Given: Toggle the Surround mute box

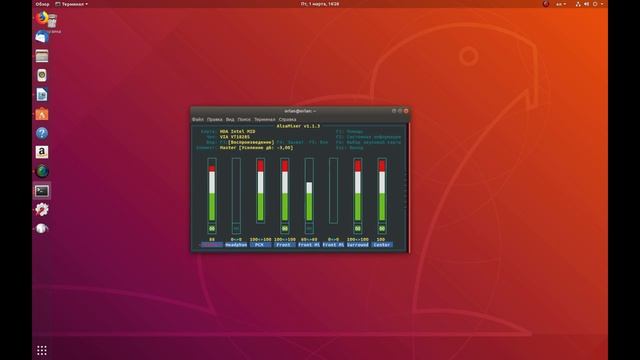Looking at the screenshot, I should (x=358, y=229).
